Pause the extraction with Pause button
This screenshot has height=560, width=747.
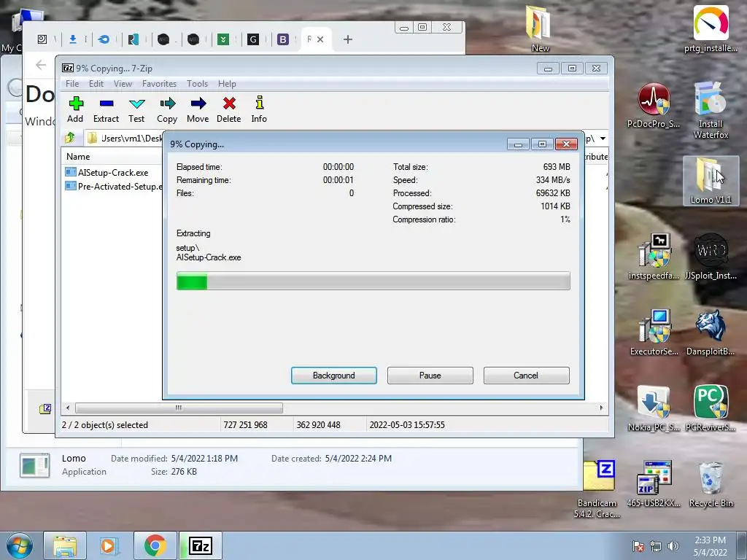pyautogui.click(x=430, y=376)
